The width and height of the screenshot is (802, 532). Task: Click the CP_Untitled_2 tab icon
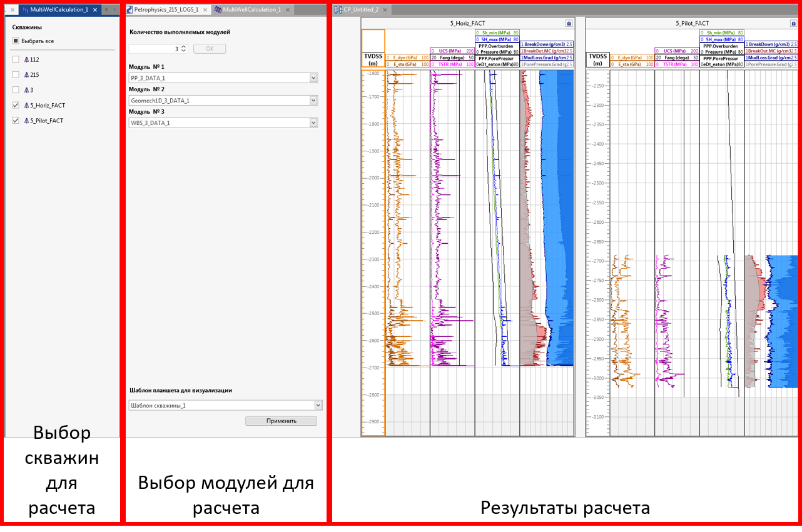pos(338,10)
